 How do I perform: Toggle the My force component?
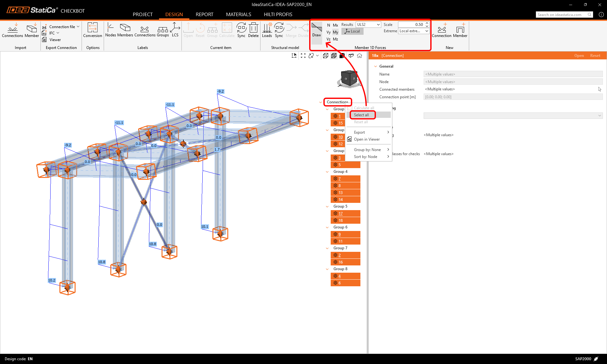click(335, 32)
